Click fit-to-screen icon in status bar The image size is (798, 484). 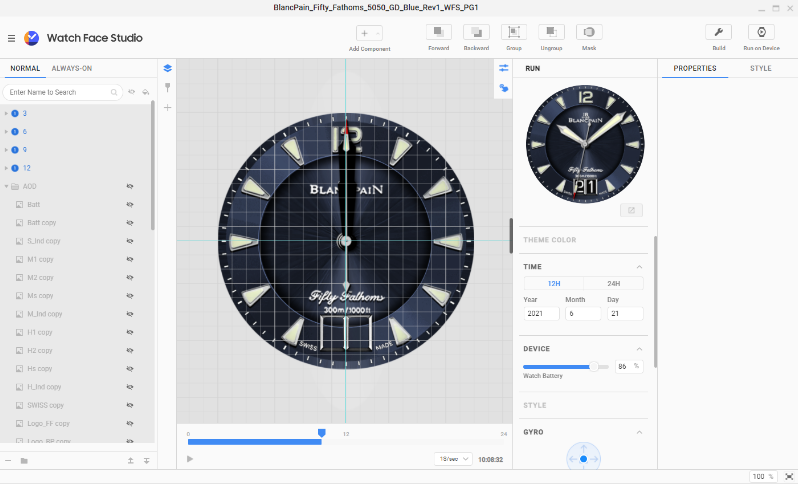(x=789, y=476)
